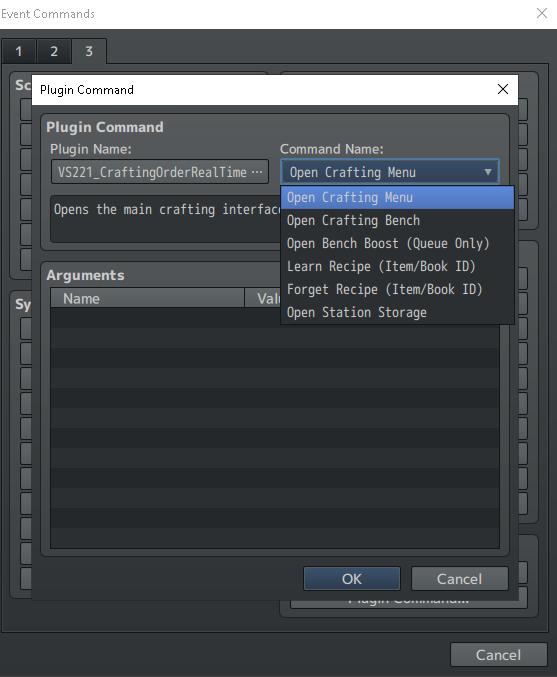Cancel the Plugin Command dialog
The image size is (557, 677).
[459, 579]
